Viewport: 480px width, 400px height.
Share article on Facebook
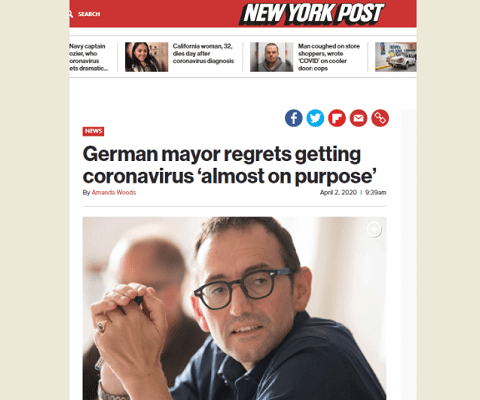pos(293,118)
